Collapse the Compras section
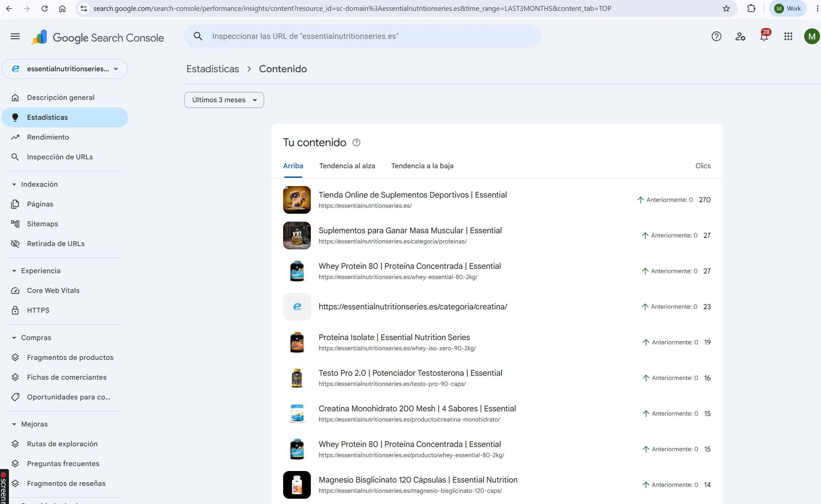This screenshot has width=821, height=504. click(x=31, y=338)
